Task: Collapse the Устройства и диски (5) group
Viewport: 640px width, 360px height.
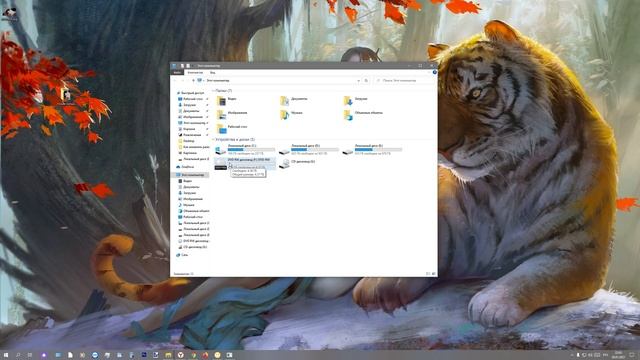Action: pos(213,140)
